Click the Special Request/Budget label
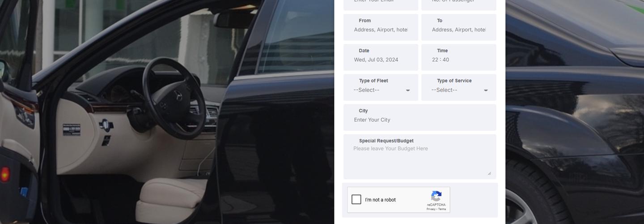Viewport: 644px width, 224px height. pos(386,141)
